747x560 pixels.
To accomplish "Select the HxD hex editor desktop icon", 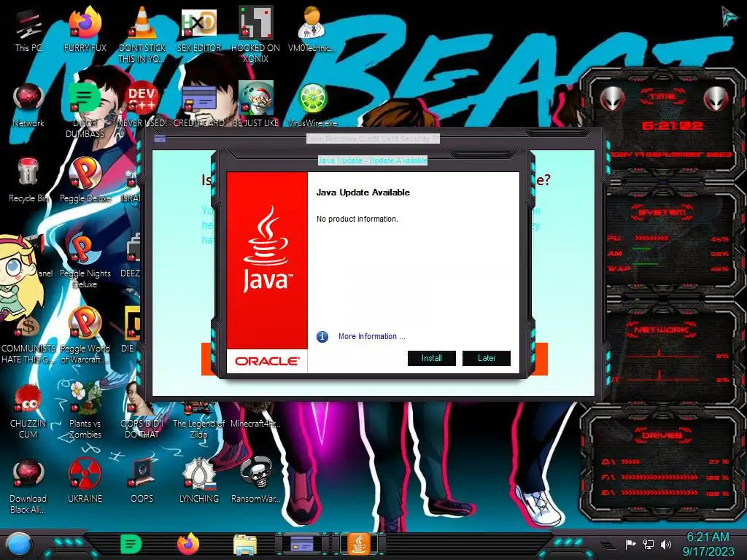I will coord(199,30).
